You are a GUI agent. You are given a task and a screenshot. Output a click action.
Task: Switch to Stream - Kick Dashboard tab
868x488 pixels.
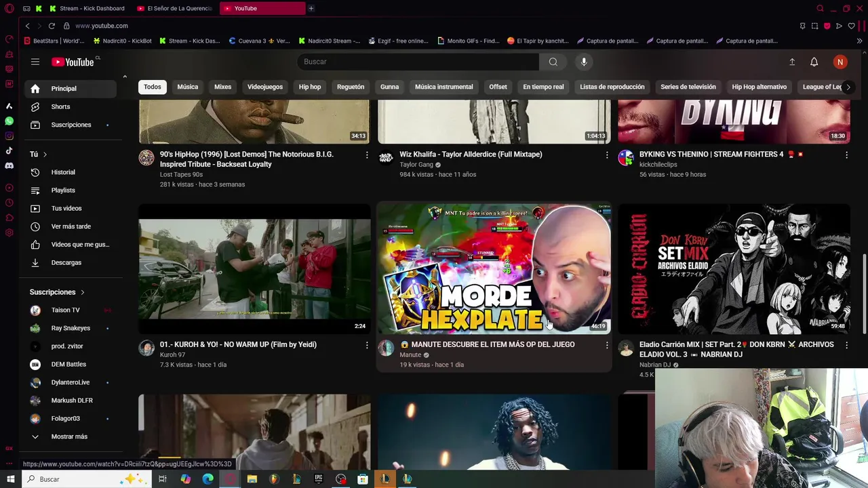click(86, 8)
